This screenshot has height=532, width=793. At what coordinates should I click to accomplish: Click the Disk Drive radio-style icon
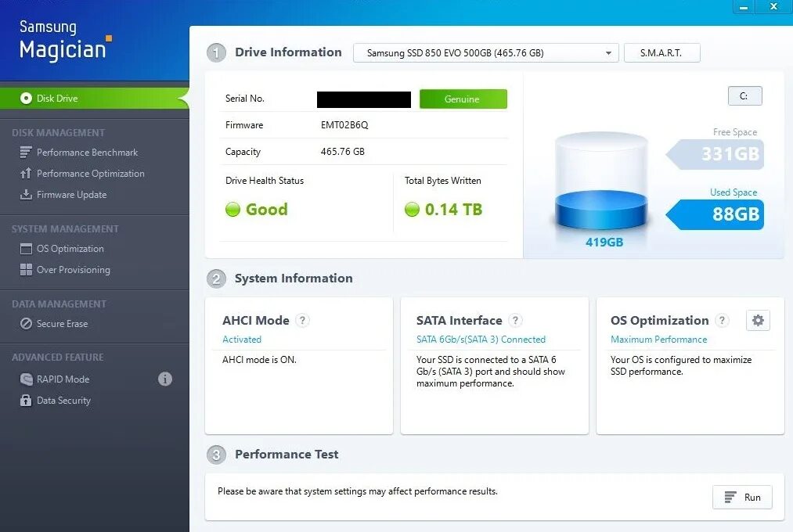coord(26,98)
